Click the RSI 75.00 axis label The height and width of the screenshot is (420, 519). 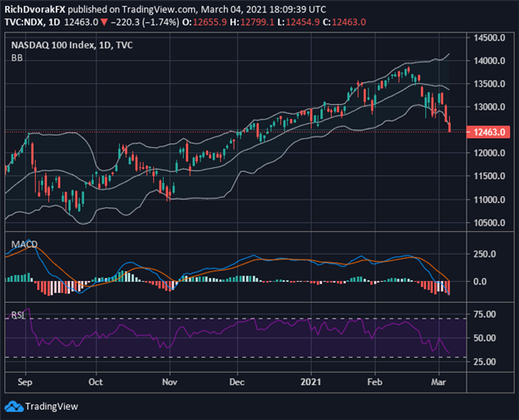pyautogui.click(x=485, y=314)
